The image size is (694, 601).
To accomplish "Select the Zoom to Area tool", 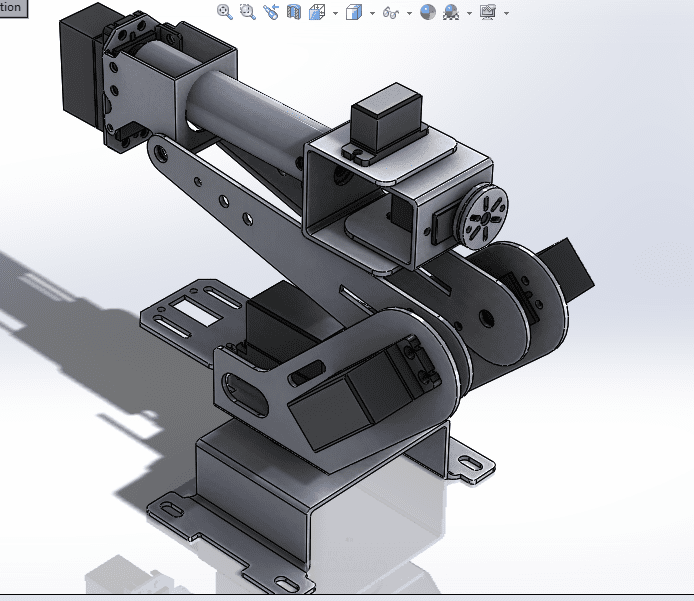I will [x=248, y=12].
